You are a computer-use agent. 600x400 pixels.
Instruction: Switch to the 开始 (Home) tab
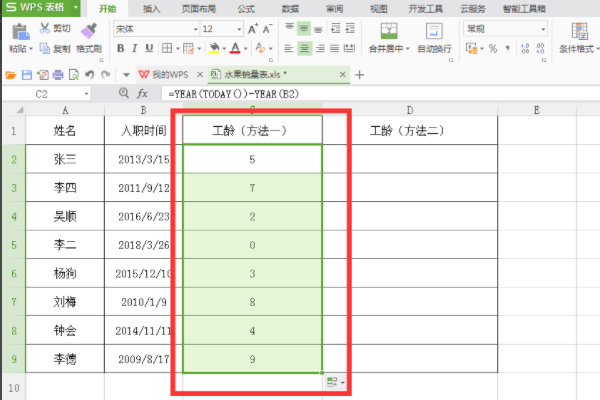pyautogui.click(x=108, y=9)
